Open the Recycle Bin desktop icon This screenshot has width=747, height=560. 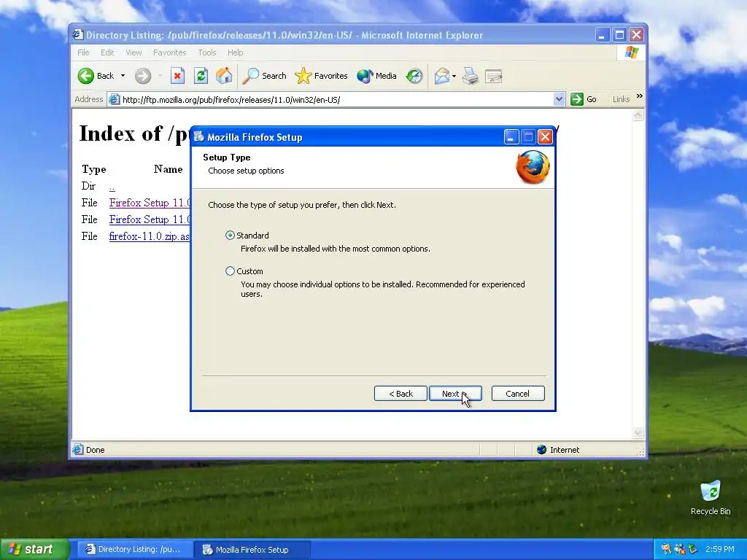[x=711, y=498]
